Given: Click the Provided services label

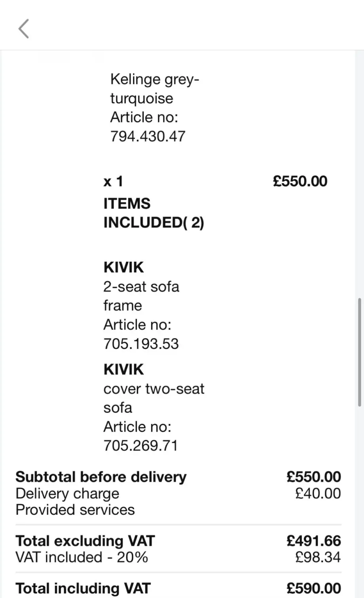Looking at the screenshot, I should (75, 510).
